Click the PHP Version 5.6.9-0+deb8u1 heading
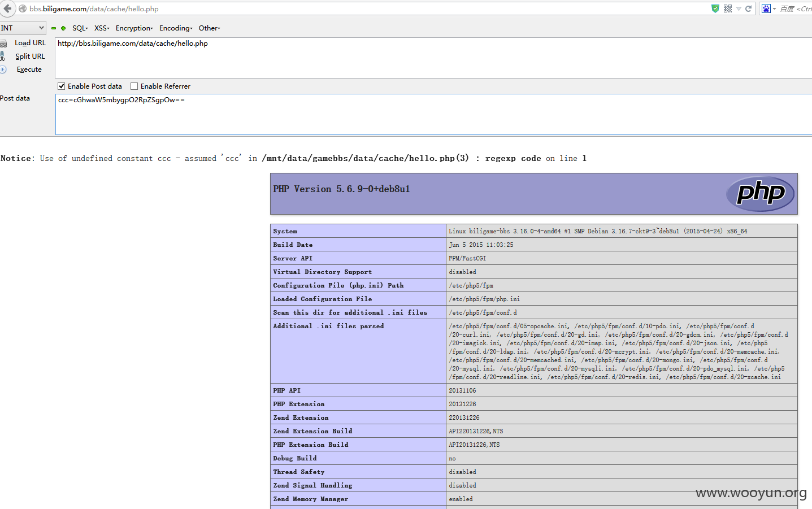Viewport: 812px width, 509px height. coord(341,189)
